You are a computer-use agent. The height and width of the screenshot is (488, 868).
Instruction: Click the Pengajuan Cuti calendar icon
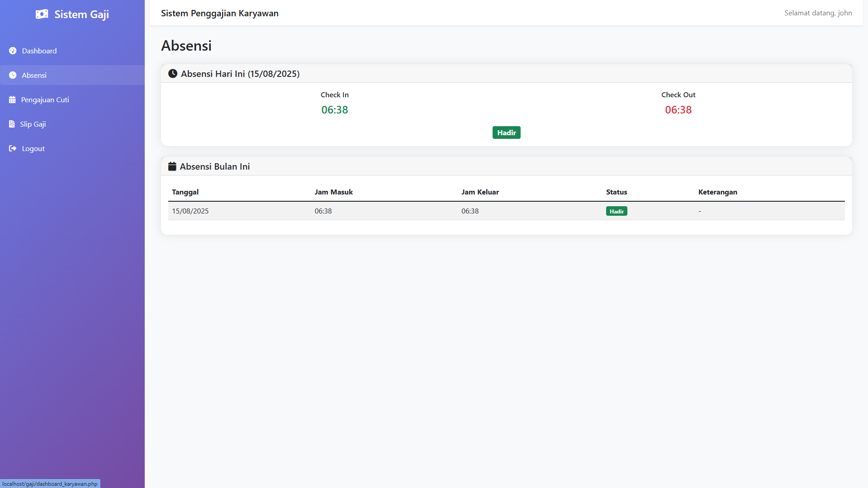coord(12,99)
